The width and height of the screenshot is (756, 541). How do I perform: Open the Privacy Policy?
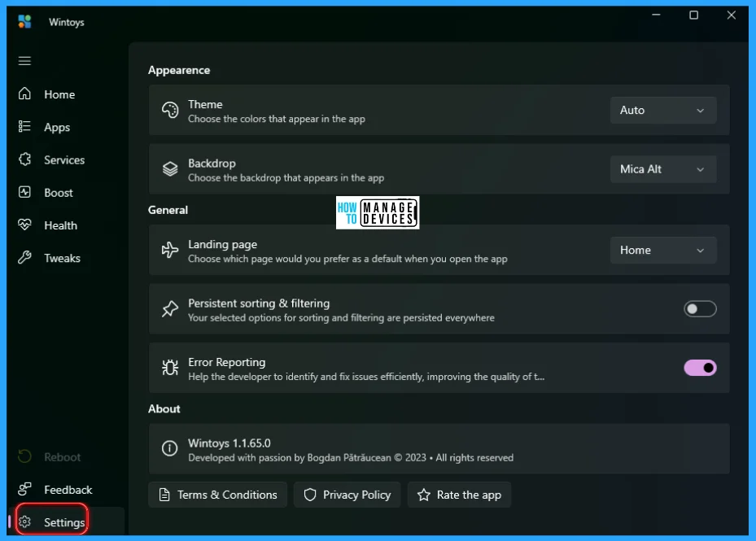[347, 495]
